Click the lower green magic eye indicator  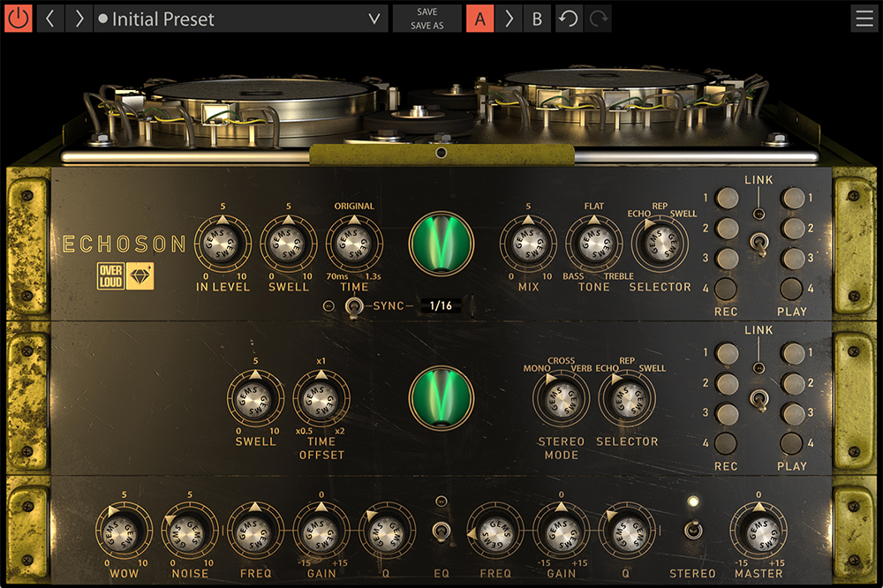(x=441, y=397)
